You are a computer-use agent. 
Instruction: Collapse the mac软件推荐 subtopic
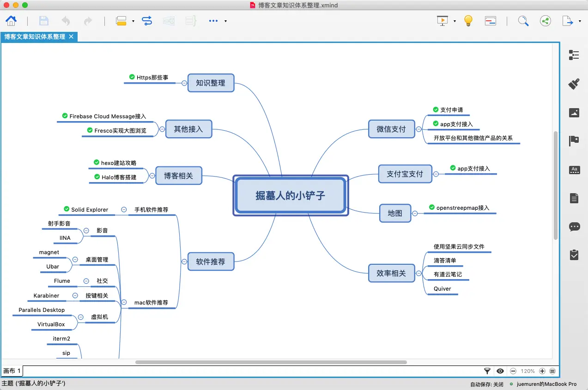click(x=124, y=302)
